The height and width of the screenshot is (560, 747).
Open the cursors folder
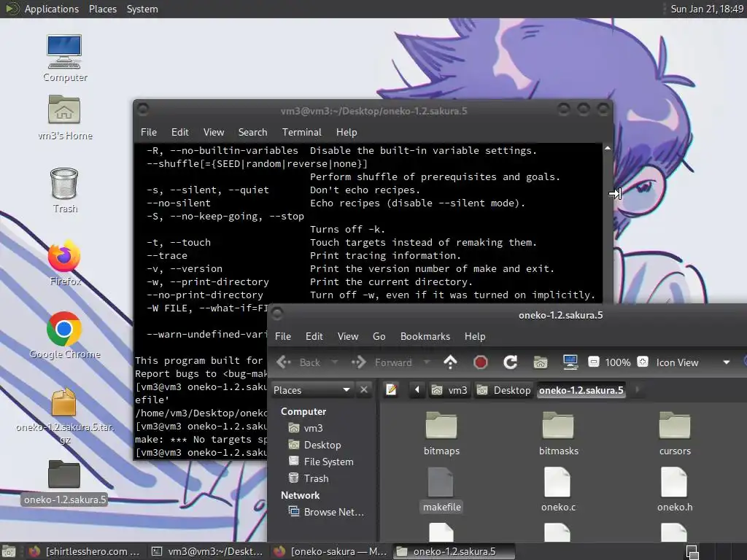[x=675, y=434]
